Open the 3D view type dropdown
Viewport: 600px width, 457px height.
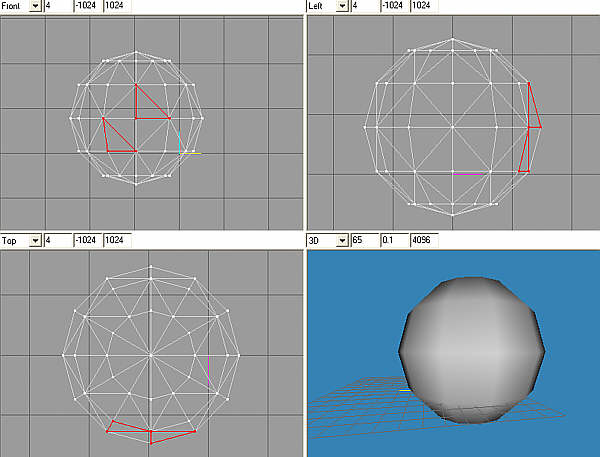point(342,240)
